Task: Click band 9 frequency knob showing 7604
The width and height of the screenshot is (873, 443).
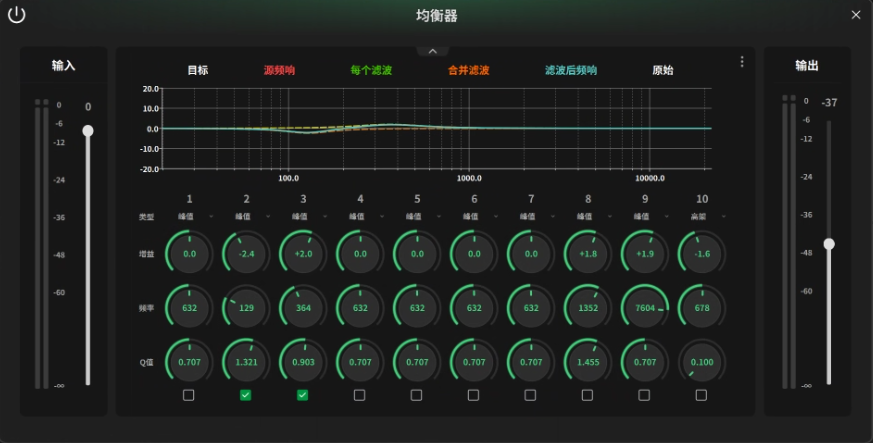Action: pos(645,308)
